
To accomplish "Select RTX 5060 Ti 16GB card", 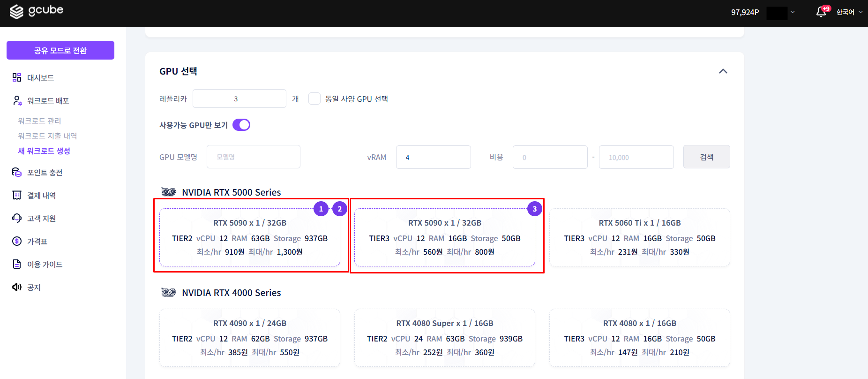I will click(x=640, y=237).
